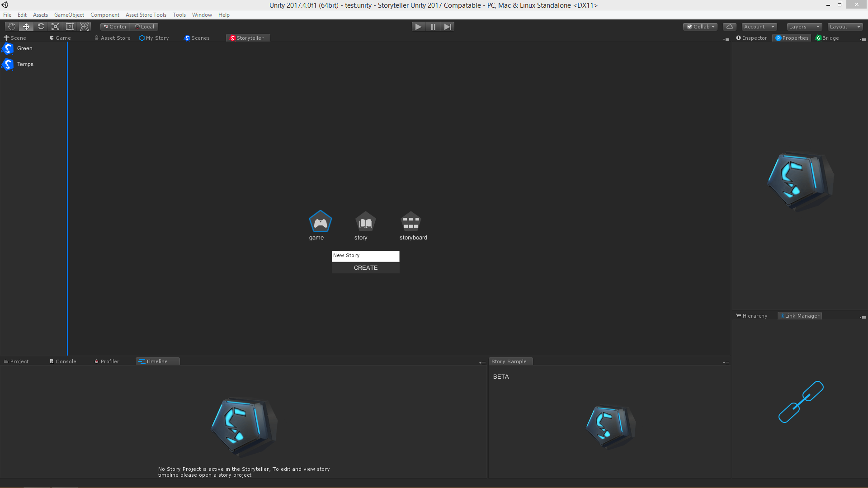868x488 pixels.
Task: Select the Hand tool
Action: [x=12, y=27]
